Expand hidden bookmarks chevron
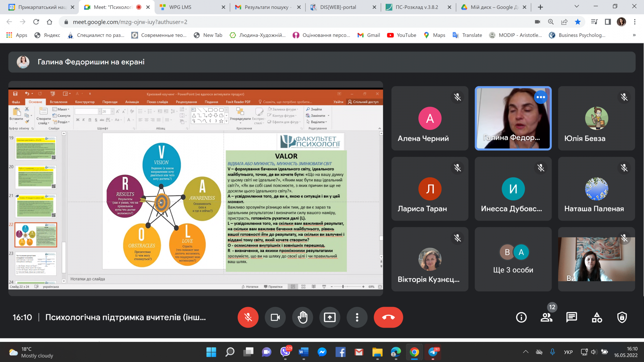Image resolution: width=644 pixels, height=362 pixels. pos(634,35)
